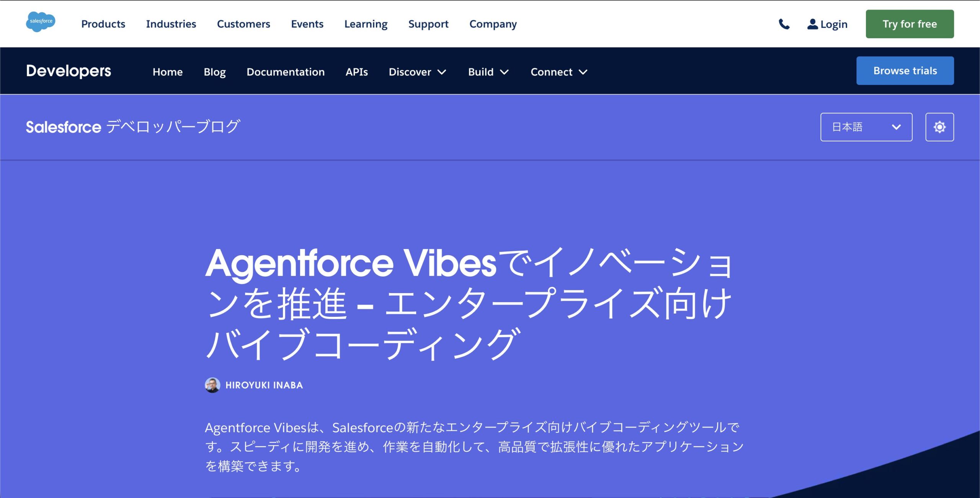
Task: Open the Documentation nav item
Action: pos(285,72)
